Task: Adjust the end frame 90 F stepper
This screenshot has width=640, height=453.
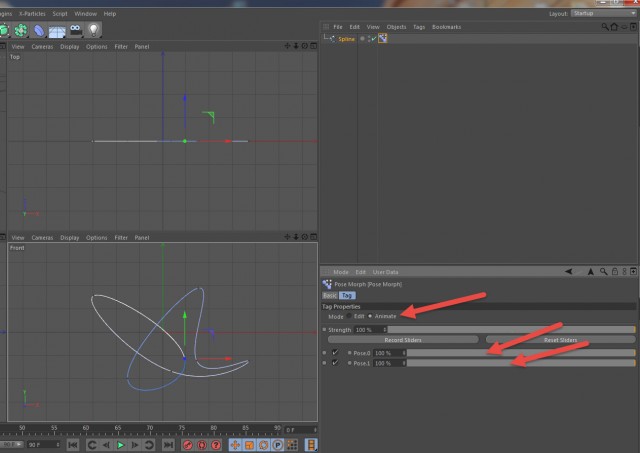Action: 58,444
